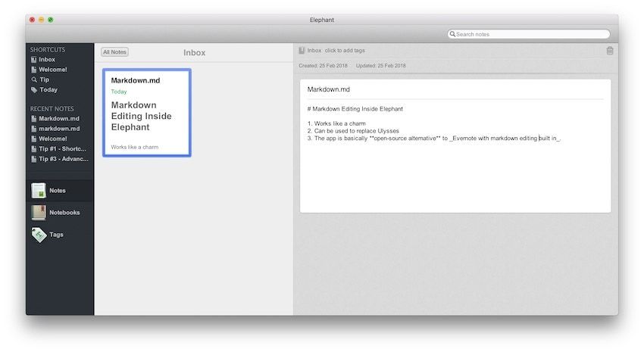
Task: Open recent note Tip #1 - Shortcuts
Action: click(x=62, y=149)
